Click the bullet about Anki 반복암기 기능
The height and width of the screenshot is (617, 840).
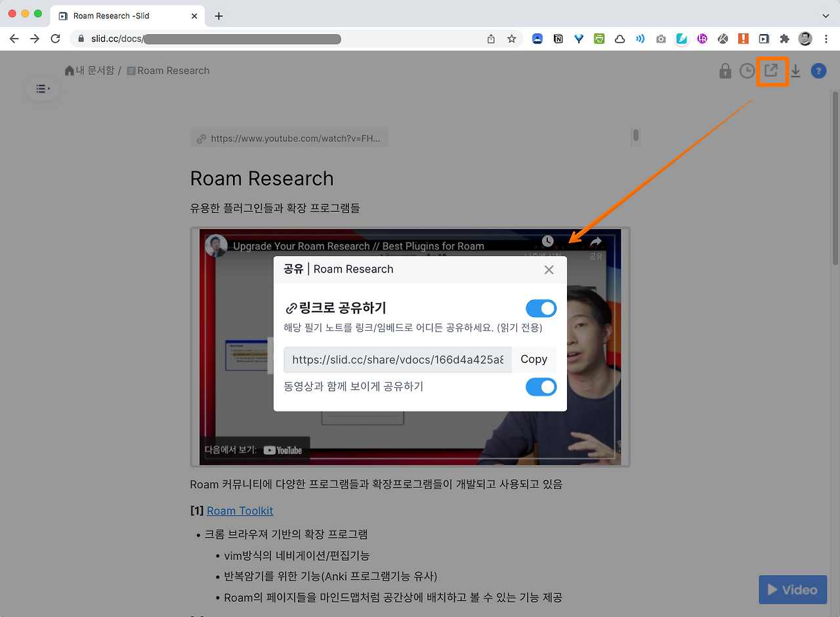[x=331, y=576]
